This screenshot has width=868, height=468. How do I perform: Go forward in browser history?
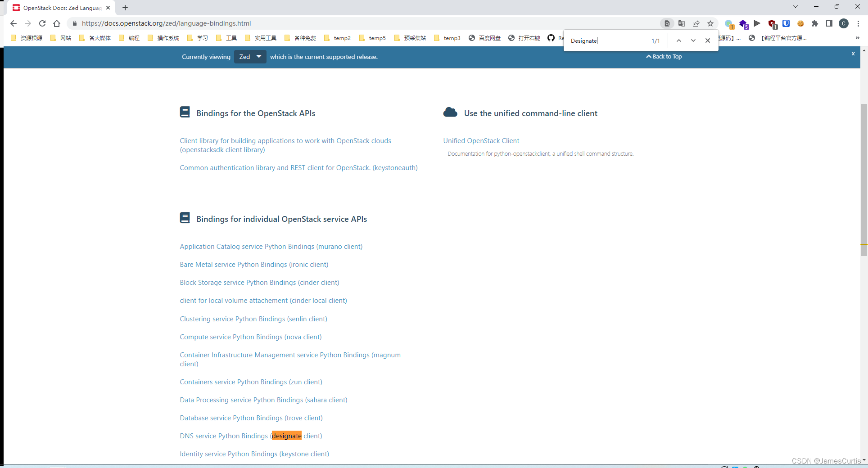coord(28,23)
